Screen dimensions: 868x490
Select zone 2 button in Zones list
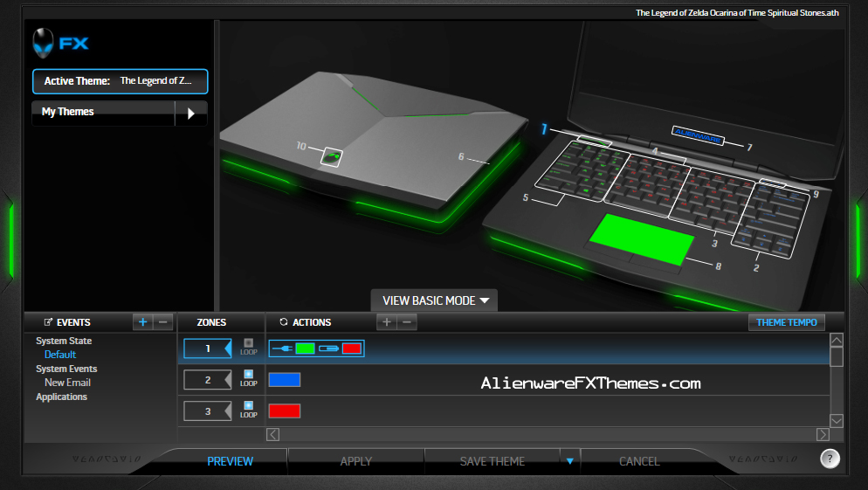208,380
